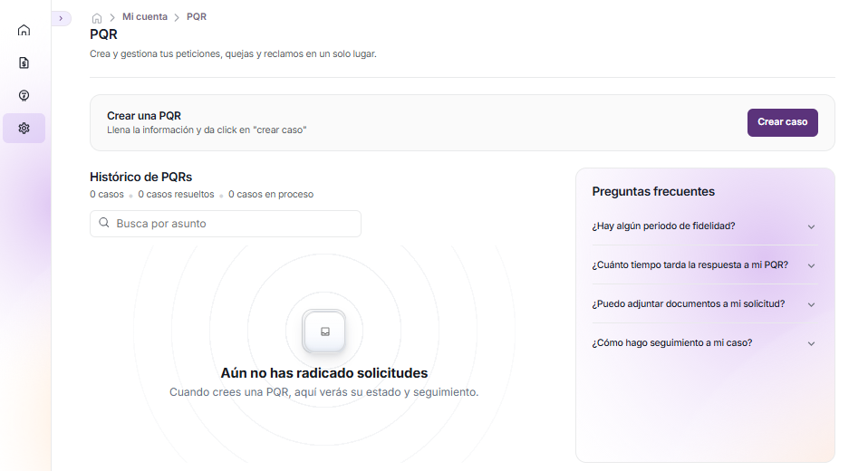The height and width of the screenshot is (471, 868).
Task: Open the home icon in sidebar
Action: pos(24,30)
